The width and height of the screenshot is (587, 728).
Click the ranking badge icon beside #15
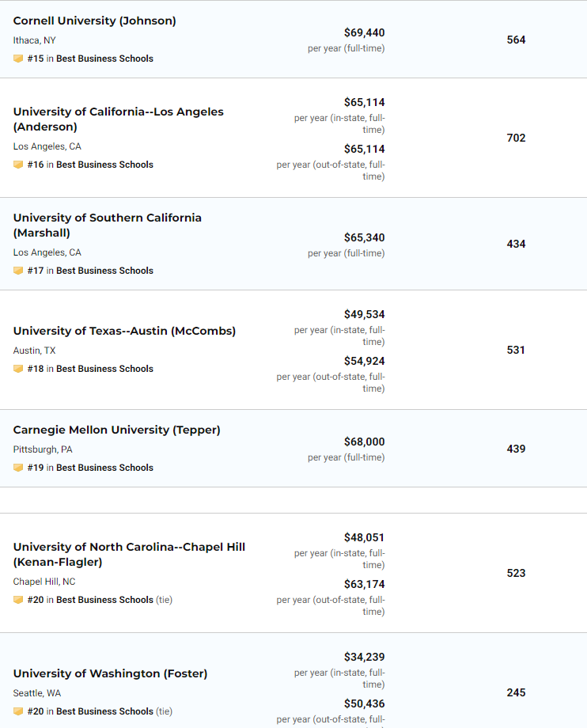tap(18, 59)
